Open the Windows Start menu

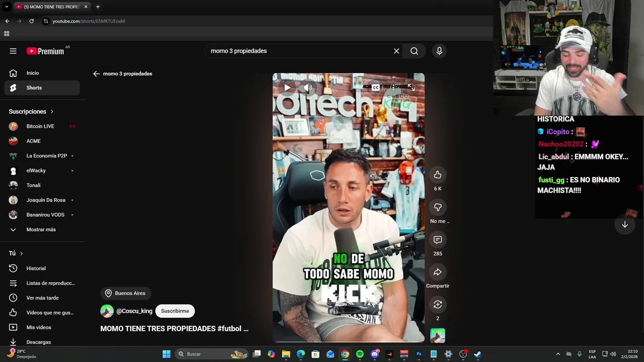click(x=167, y=354)
